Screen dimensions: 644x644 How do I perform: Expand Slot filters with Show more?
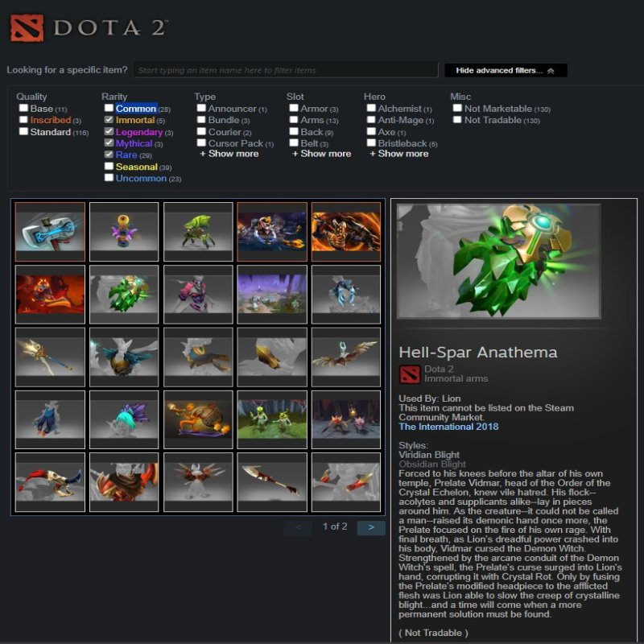[x=322, y=154]
